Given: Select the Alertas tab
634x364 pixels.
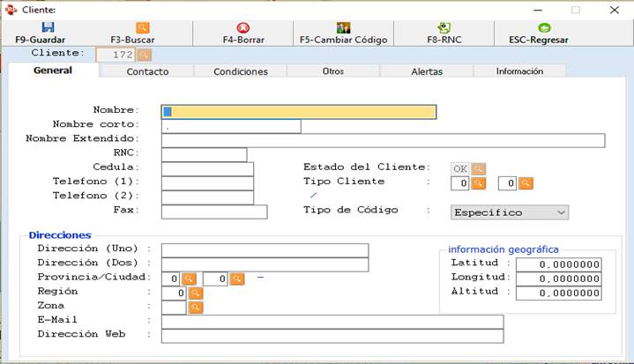Looking at the screenshot, I should point(427,71).
